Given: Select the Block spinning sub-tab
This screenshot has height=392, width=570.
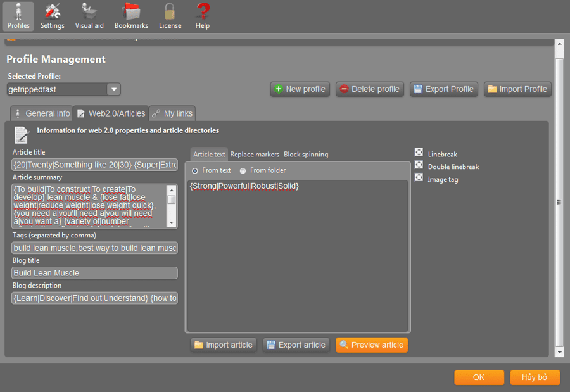Looking at the screenshot, I should tap(306, 154).
